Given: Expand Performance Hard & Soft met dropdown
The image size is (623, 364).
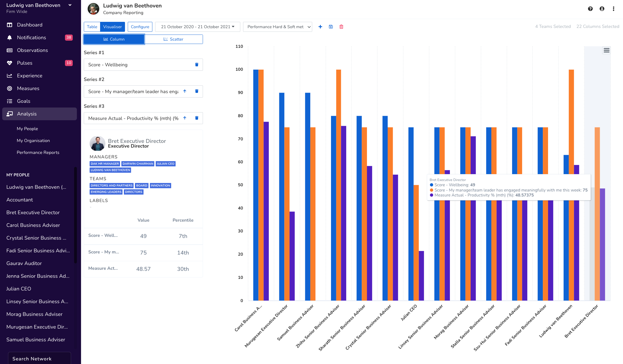Looking at the screenshot, I should 278,27.
